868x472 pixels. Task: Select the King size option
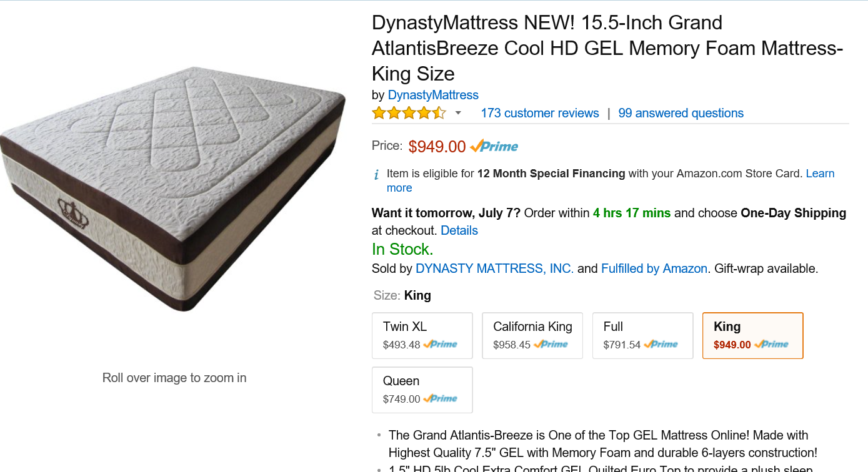pyautogui.click(x=752, y=335)
